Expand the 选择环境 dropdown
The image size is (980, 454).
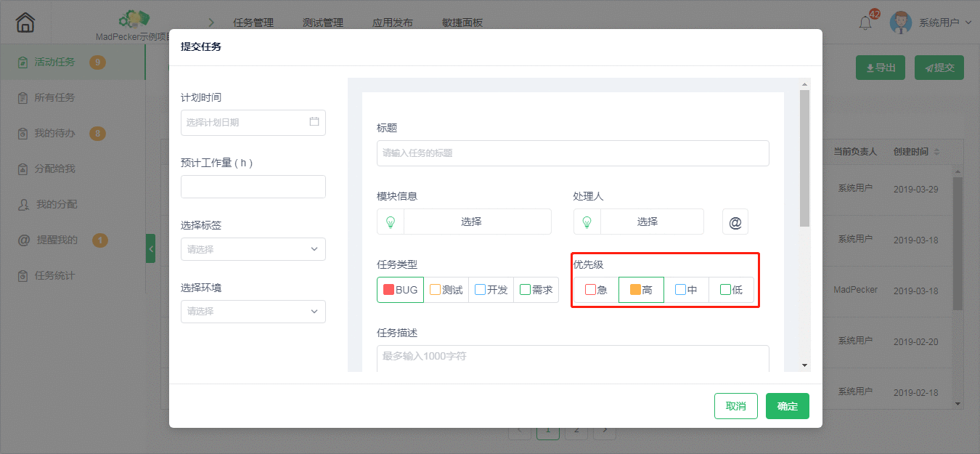click(x=253, y=311)
